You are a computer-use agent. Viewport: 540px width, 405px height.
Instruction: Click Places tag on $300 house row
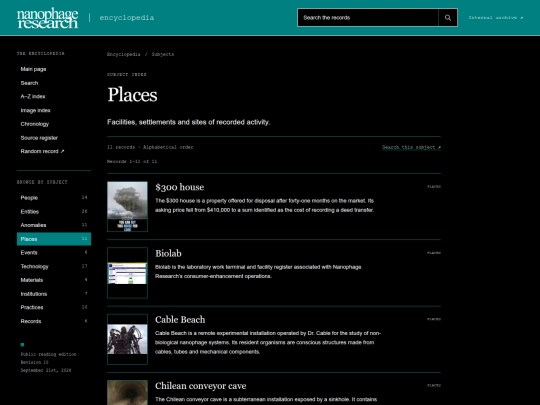point(434,187)
